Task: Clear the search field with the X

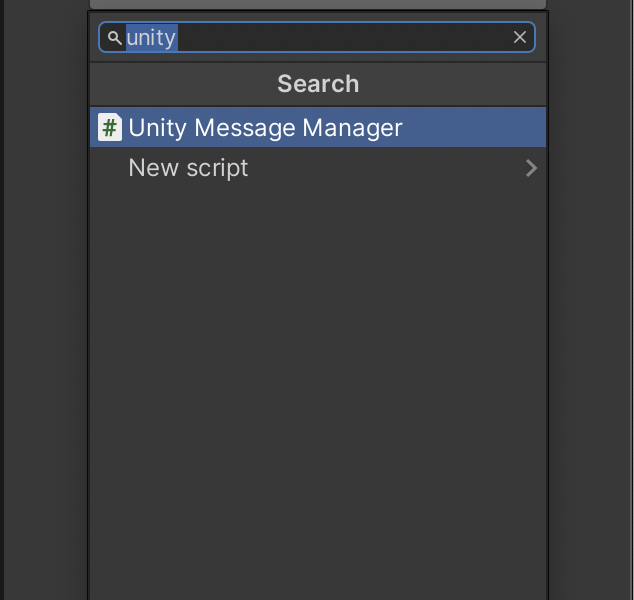Action: coord(520,37)
